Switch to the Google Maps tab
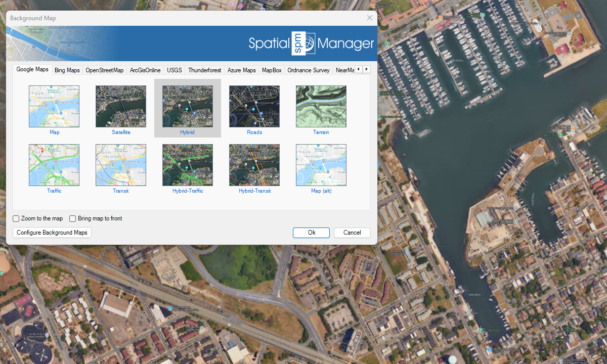Viewport: 607px width, 364px height. [32, 69]
